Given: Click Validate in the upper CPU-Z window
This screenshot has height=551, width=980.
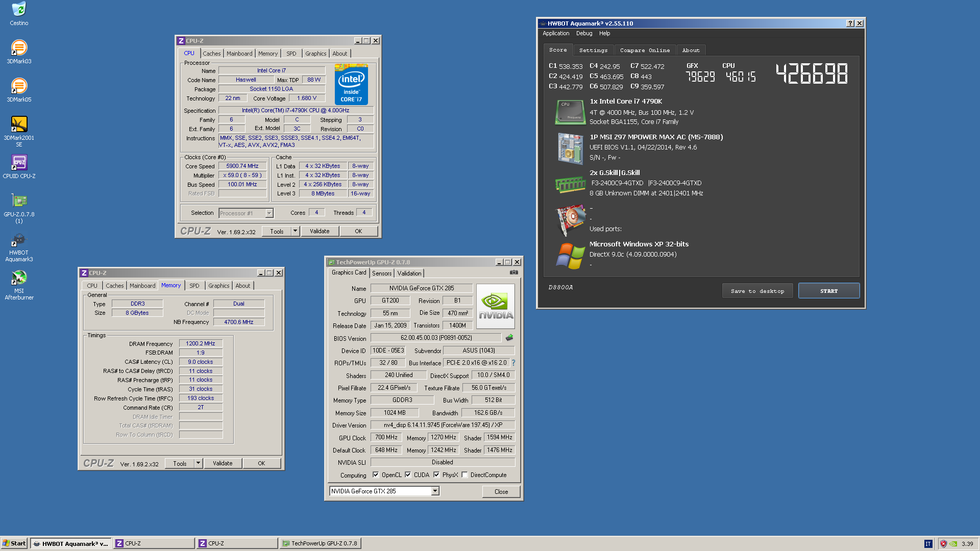Looking at the screenshot, I should [x=320, y=231].
